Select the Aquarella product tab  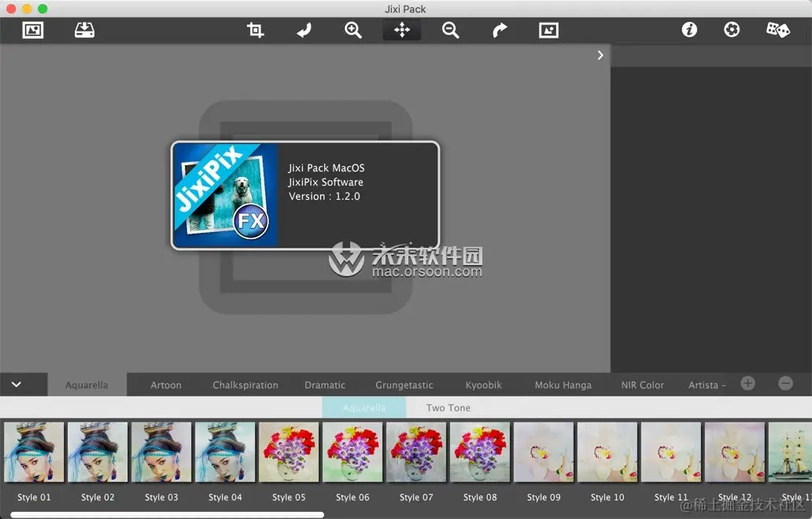pyautogui.click(x=87, y=385)
